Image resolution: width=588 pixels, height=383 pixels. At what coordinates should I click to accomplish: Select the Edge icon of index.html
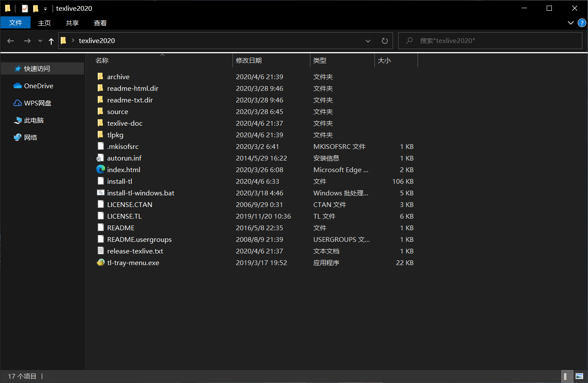[x=100, y=170]
